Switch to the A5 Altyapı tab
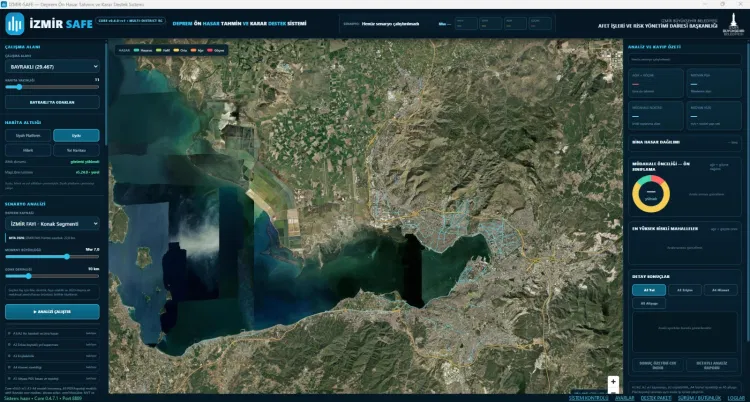Image resolution: width=750 pixels, height=402 pixels. tap(649, 303)
